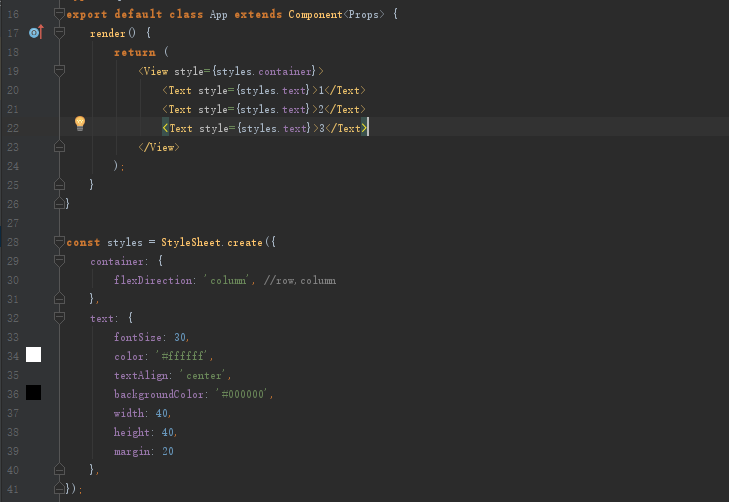Click the Text element containing 1
This screenshot has width=729, height=502.
(x=264, y=90)
